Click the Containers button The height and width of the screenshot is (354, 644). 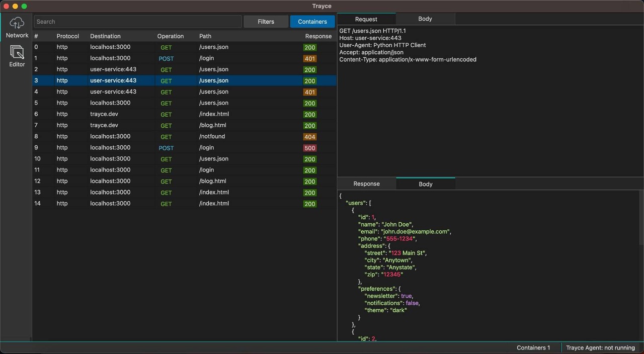[x=312, y=22]
